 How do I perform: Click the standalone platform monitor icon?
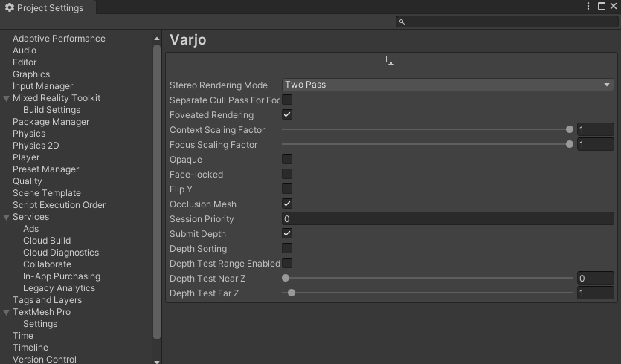tap(391, 60)
